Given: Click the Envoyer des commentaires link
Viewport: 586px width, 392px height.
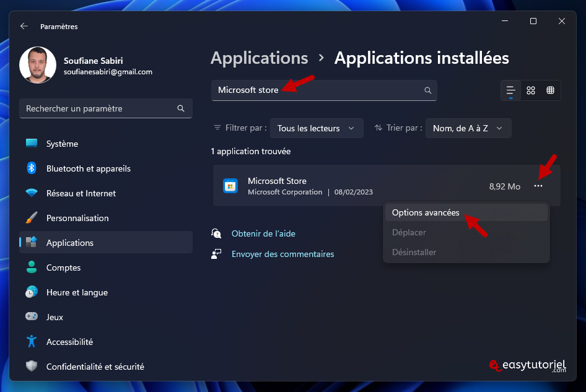Looking at the screenshot, I should pos(282,254).
